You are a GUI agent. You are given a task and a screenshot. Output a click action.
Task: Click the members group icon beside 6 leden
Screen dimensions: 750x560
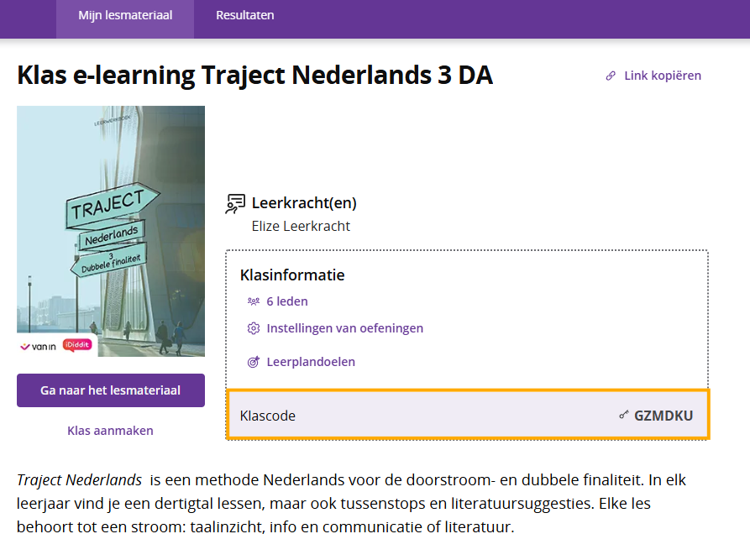(254, 301)
